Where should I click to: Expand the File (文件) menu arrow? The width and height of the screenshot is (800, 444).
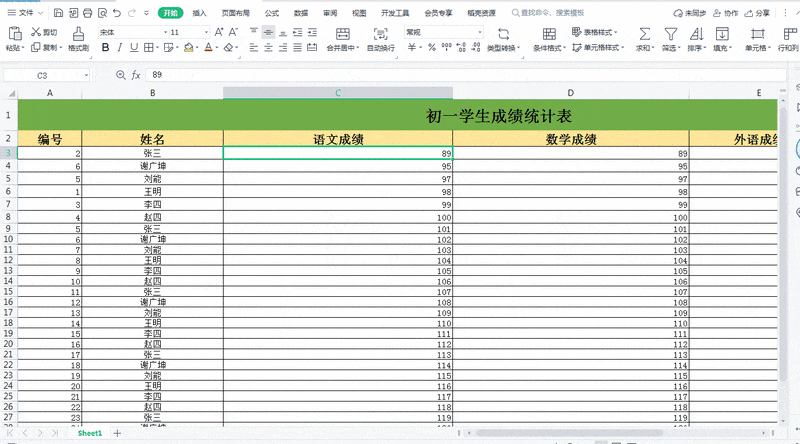[x=41, y=13]
